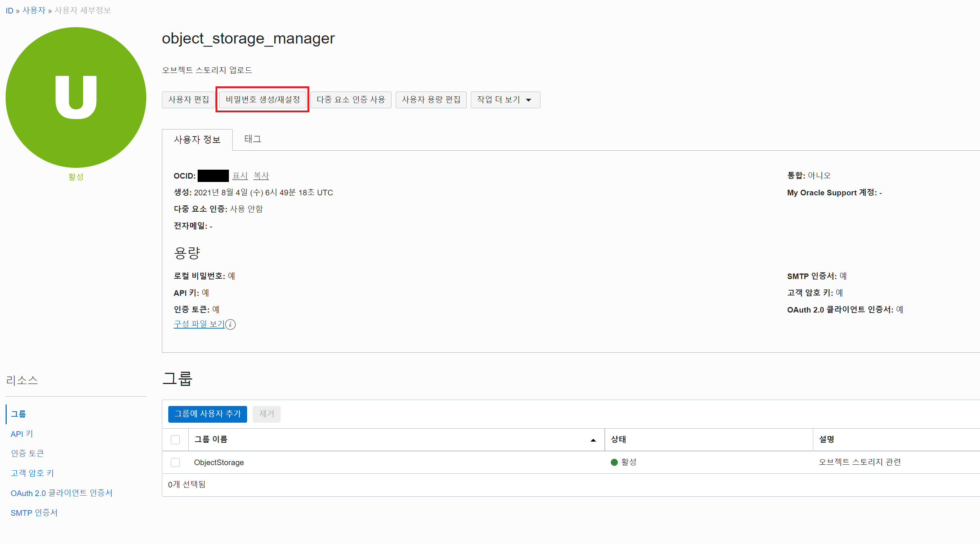Copy the OCID with 복사 link

click(261, 176)
